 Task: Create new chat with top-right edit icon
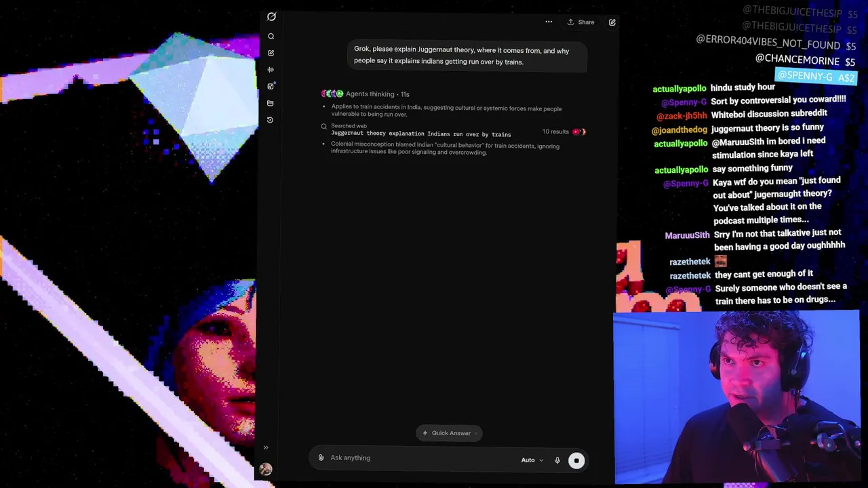612,22
